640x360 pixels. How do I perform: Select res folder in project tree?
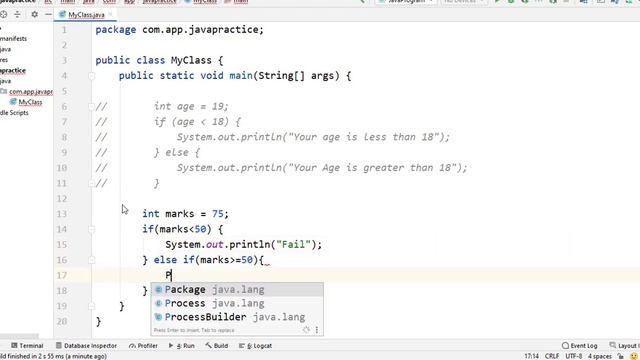coord(4,60)
